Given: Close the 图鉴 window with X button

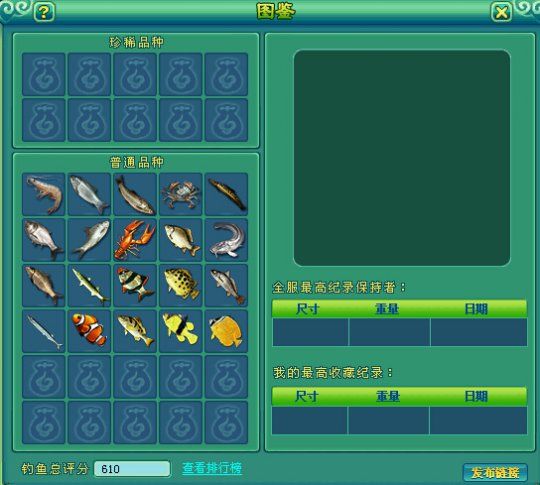Looking at the screenshot, I should [501, 13].
